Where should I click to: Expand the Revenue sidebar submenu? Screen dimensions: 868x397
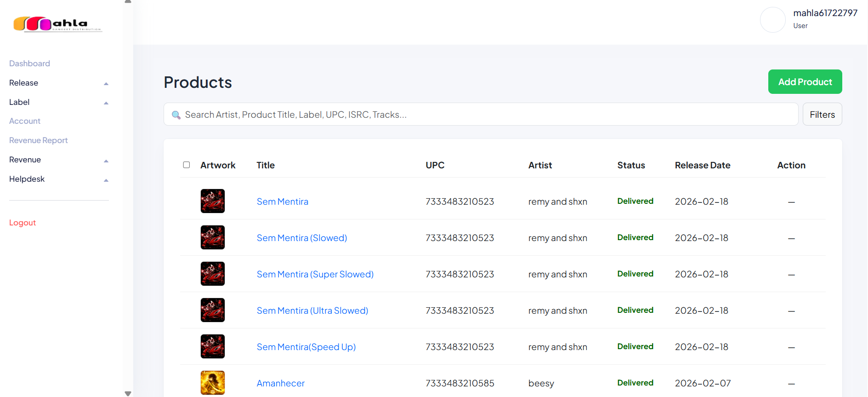coord(59,160)
